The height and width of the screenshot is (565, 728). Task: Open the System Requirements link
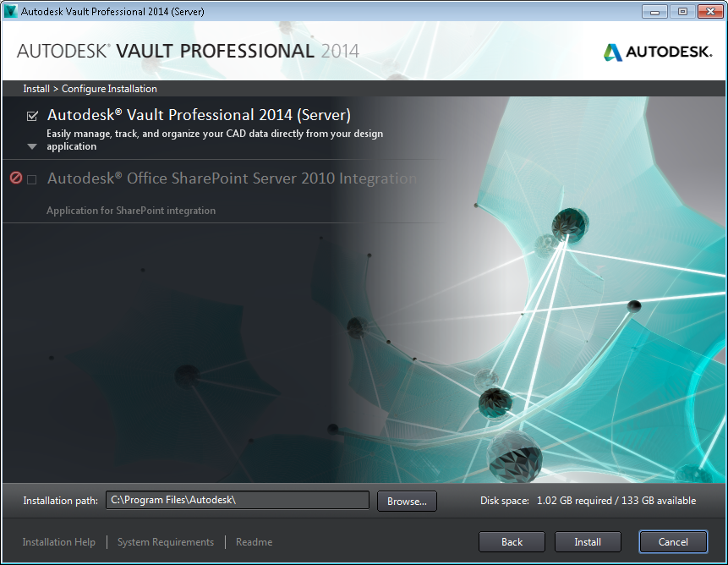(x=165, y=541)
